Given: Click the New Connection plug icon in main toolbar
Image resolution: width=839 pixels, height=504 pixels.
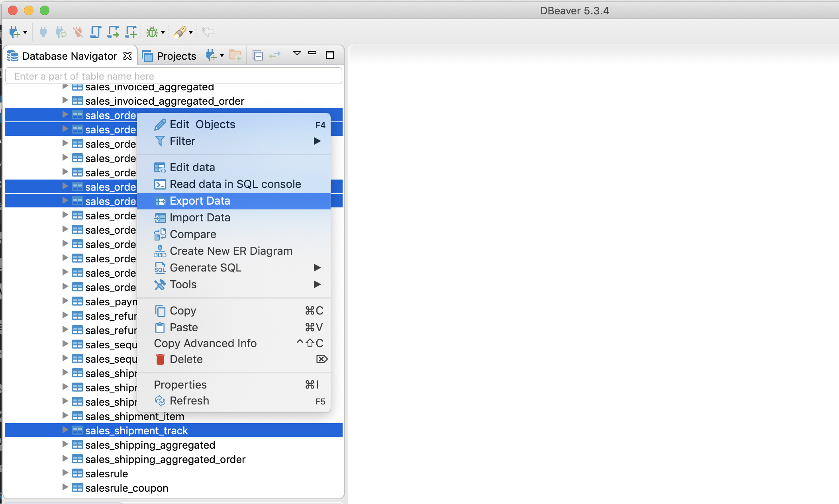Looking at the screenshot, I should 14,32.
